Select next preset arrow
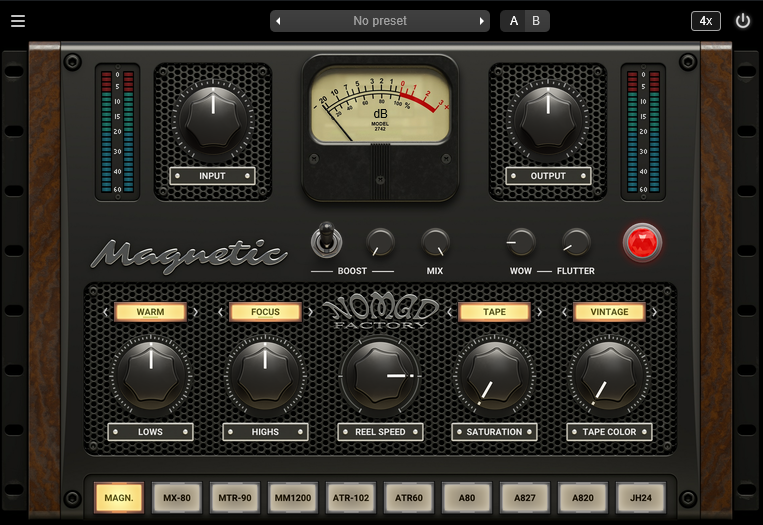 click(481, 21)
